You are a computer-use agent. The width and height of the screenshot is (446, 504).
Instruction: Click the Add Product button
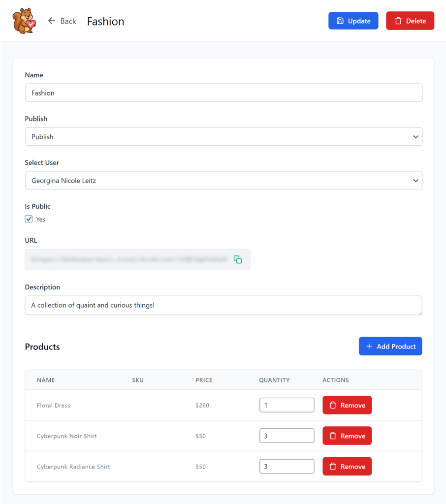390,346
